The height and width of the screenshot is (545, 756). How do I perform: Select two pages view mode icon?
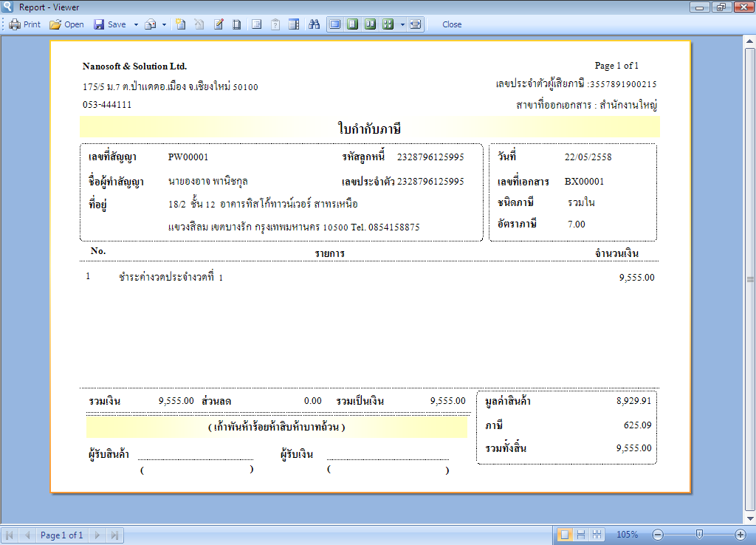click(371, 24)
